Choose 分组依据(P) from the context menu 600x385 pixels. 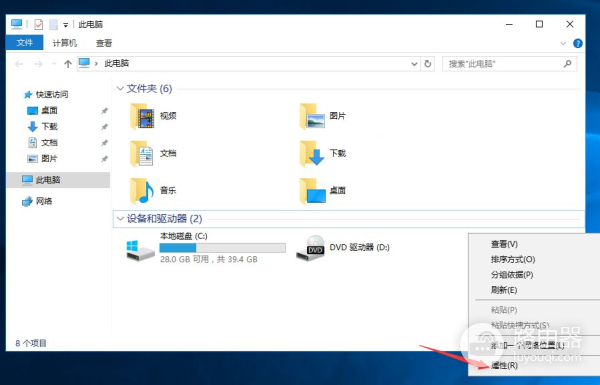[x=512, y=275]
